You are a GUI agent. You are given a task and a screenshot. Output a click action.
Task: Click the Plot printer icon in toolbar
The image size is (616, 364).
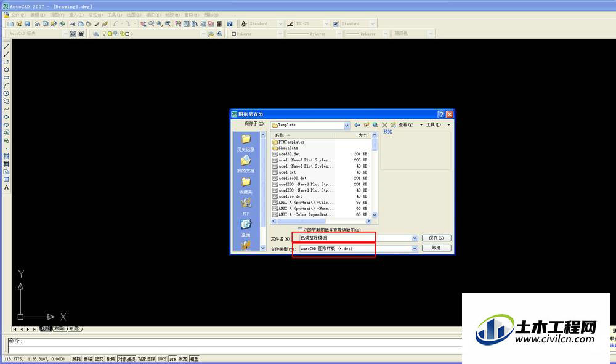click(38, 24)
